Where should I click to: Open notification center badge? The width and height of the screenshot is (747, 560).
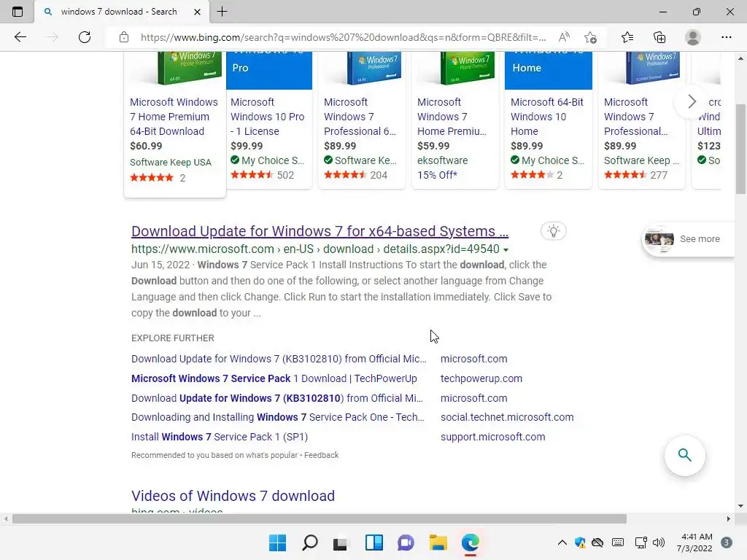coord(727,542)
